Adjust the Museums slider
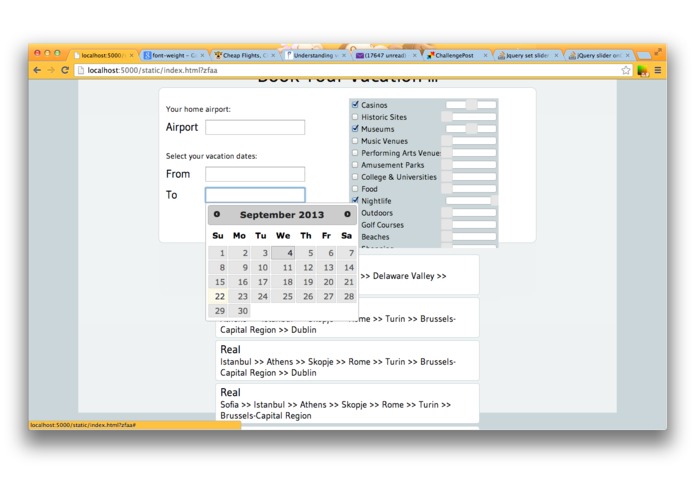695x494 pixels. 471,128
